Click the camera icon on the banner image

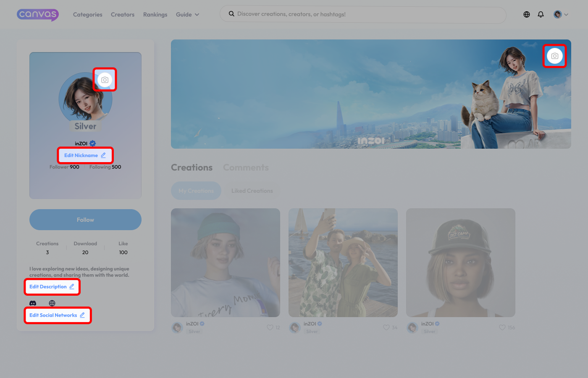coord(554,55)
